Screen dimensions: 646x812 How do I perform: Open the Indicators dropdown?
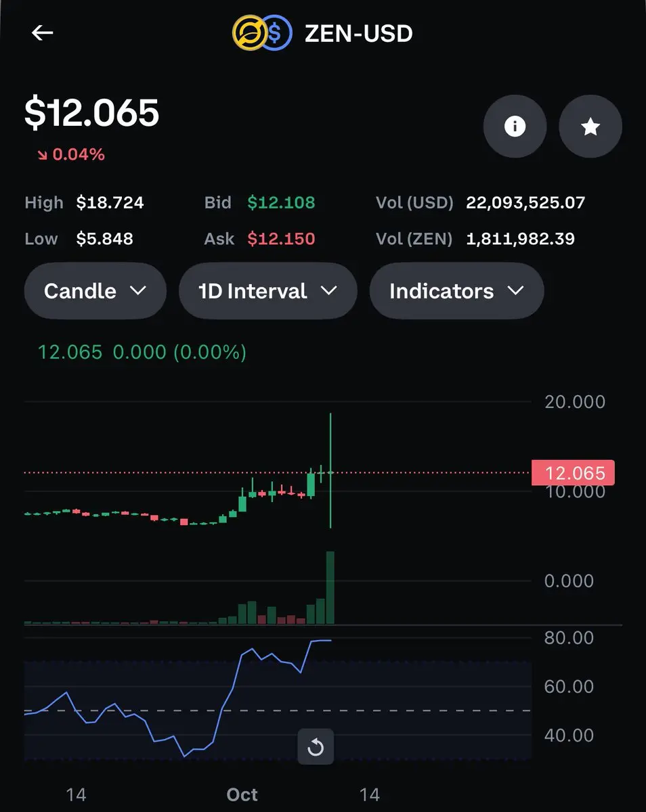(456, 291)
